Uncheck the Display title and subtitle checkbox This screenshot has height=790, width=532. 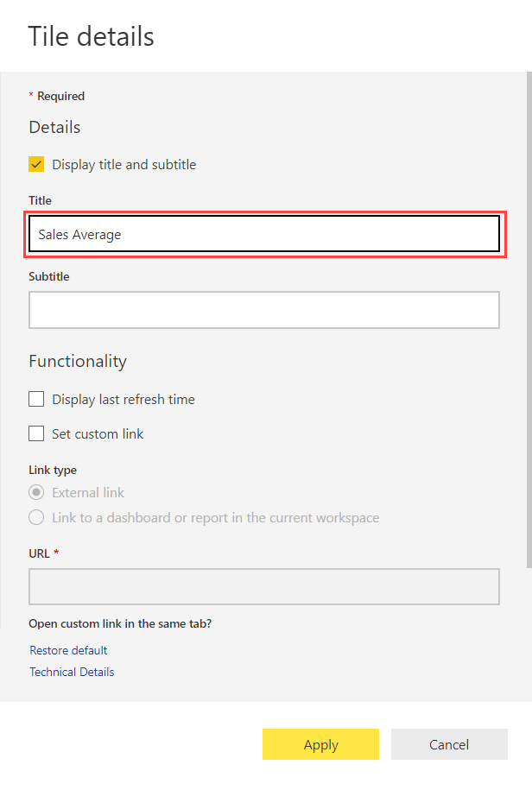36,164
